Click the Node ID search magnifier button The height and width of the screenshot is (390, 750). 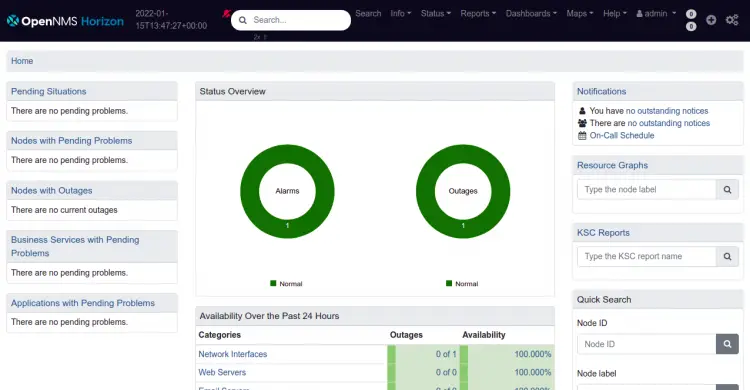(x=727, y=344)
